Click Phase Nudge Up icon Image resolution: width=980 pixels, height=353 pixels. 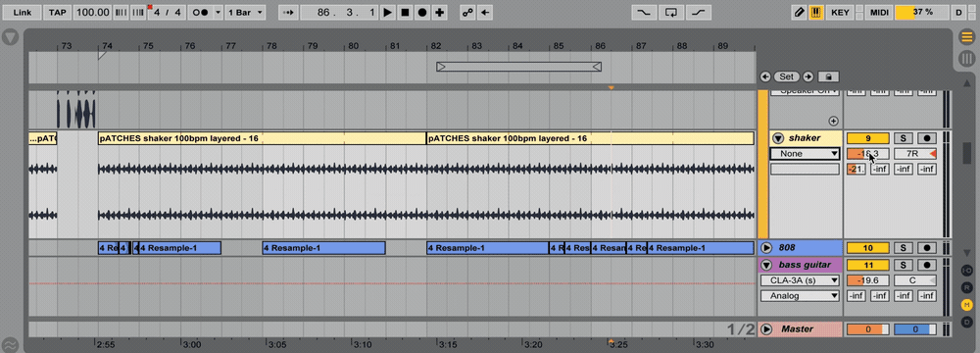coord(137,12)
